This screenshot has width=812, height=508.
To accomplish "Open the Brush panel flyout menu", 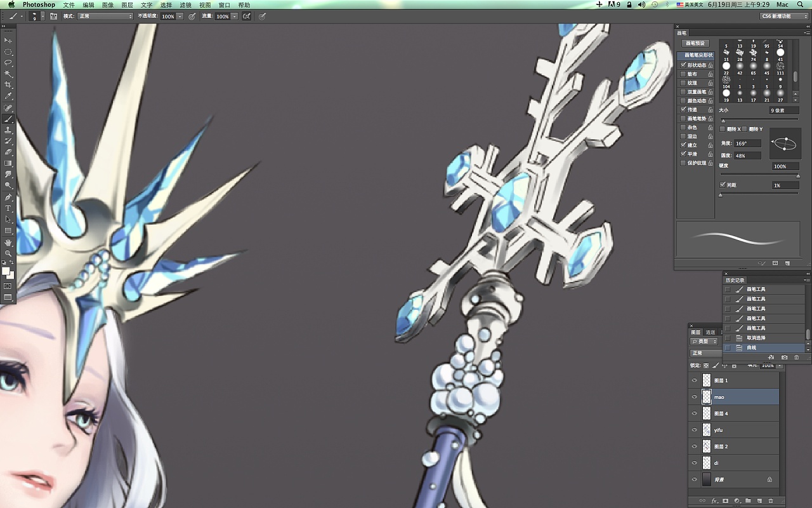I will [x=806, y=33].
